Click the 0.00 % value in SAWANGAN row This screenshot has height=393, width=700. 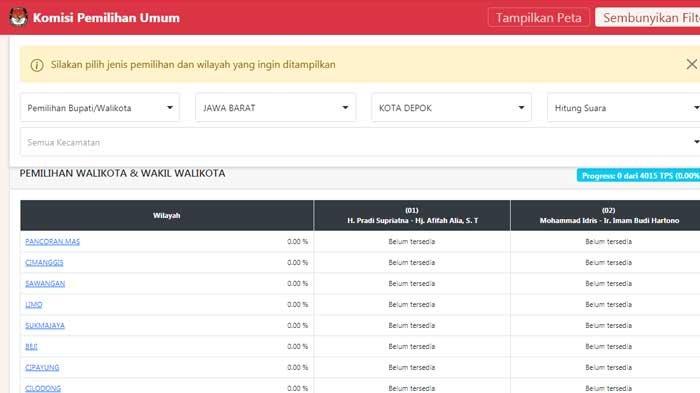click(297, 284)
